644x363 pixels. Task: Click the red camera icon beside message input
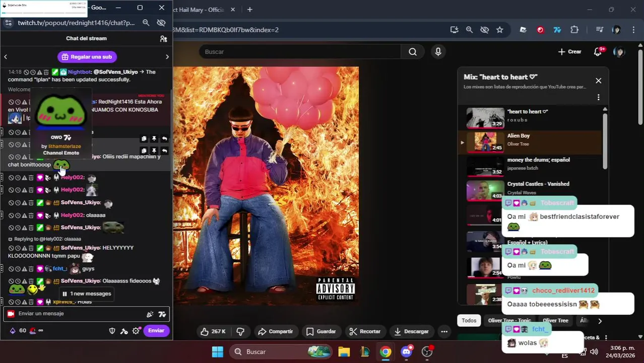pyautogui.click(x=11, y=314)
